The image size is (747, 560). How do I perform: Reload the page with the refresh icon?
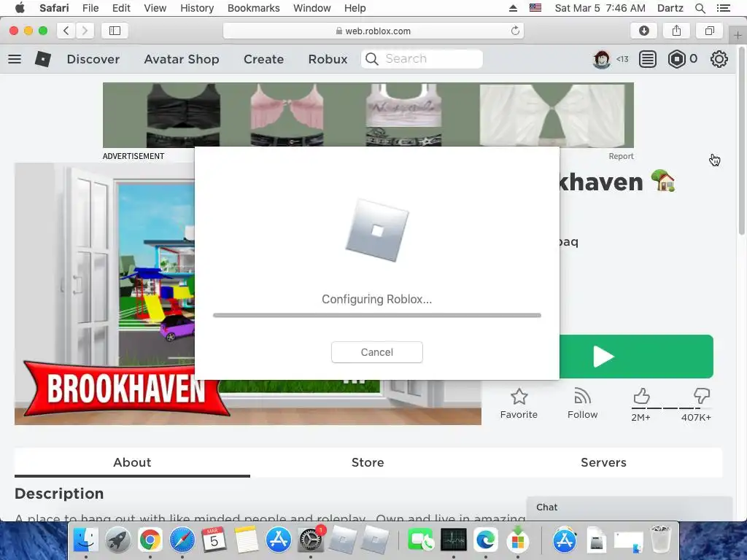click(x=515, y=31)
